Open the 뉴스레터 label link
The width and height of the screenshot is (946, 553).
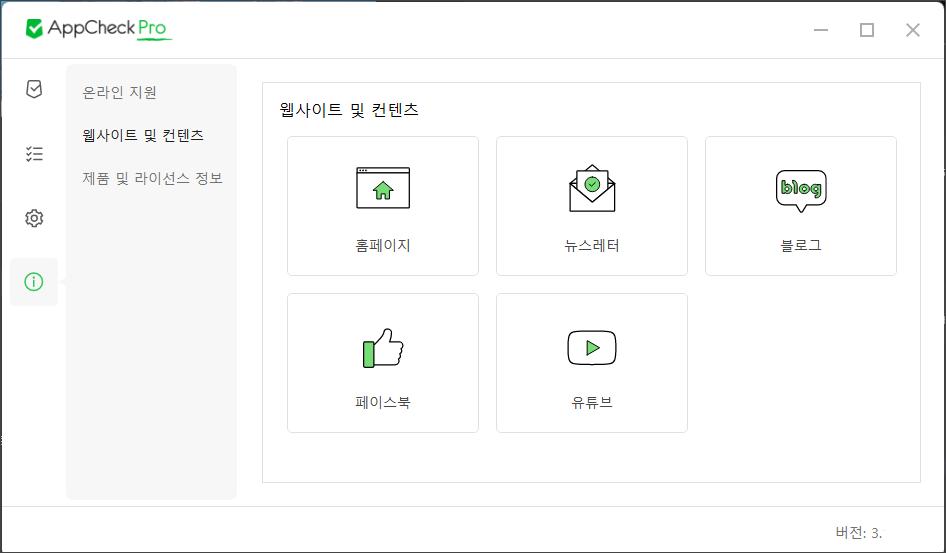pos(592,245)
